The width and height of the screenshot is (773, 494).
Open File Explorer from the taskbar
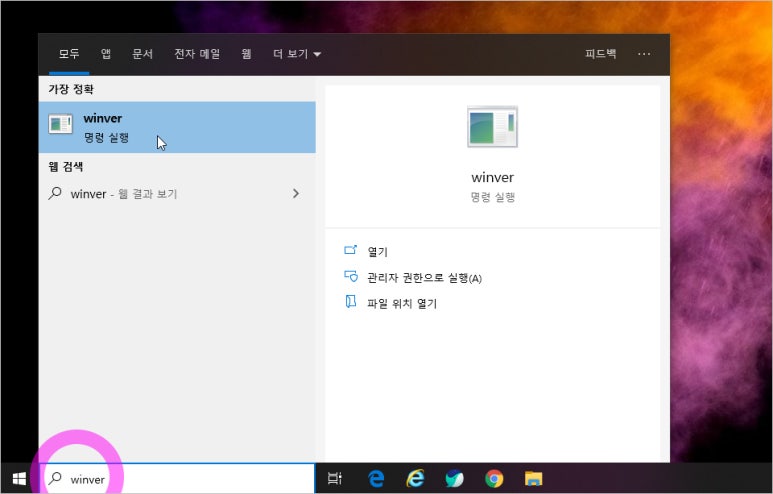[x=533, y=479]
